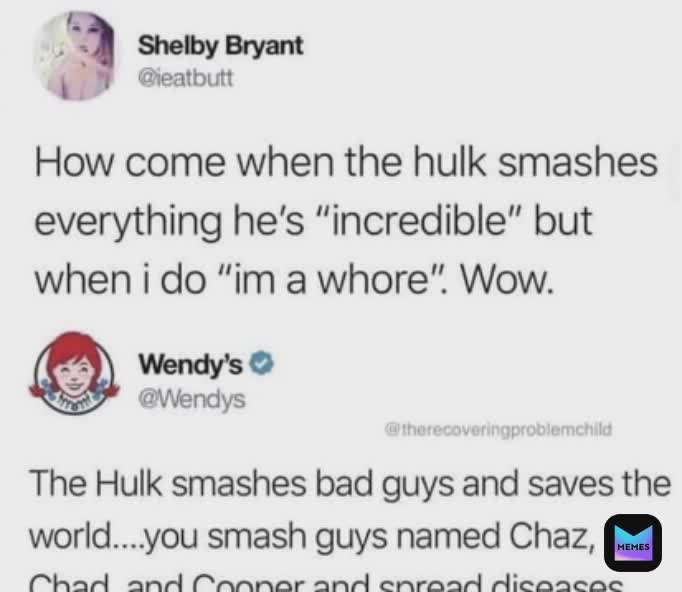The height and width of the screenshot is (592, 682).
Task: Click the blue verified badge beside Wendy's
Action: [x=261, y=363]
